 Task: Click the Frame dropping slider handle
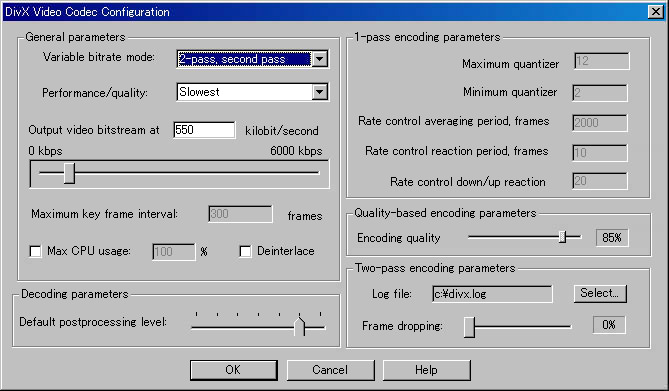pos(469,327)
